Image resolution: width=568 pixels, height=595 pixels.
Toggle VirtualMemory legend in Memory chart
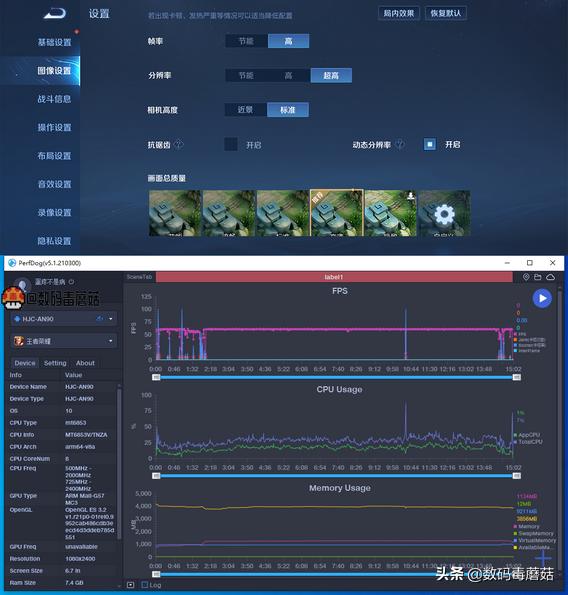[534, 540]
